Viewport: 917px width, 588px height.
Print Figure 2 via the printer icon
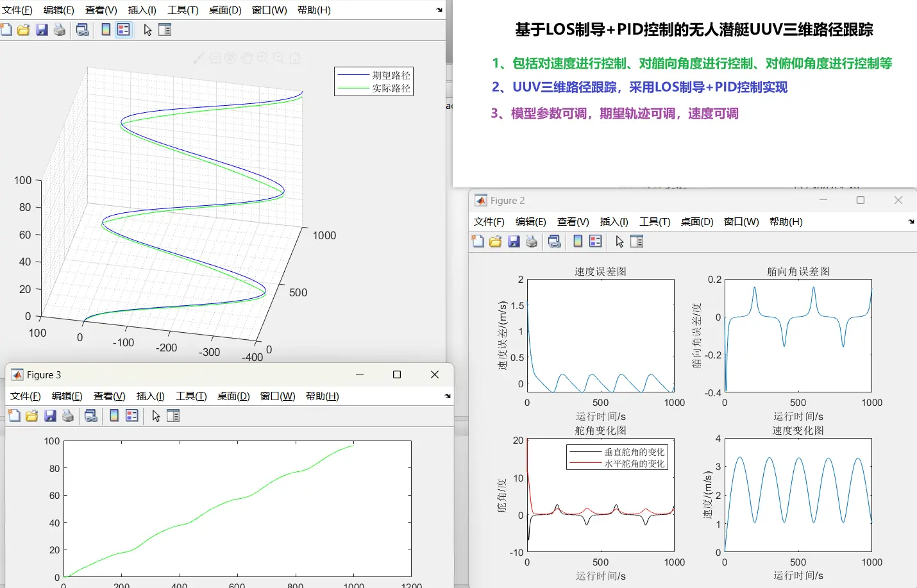532,241
